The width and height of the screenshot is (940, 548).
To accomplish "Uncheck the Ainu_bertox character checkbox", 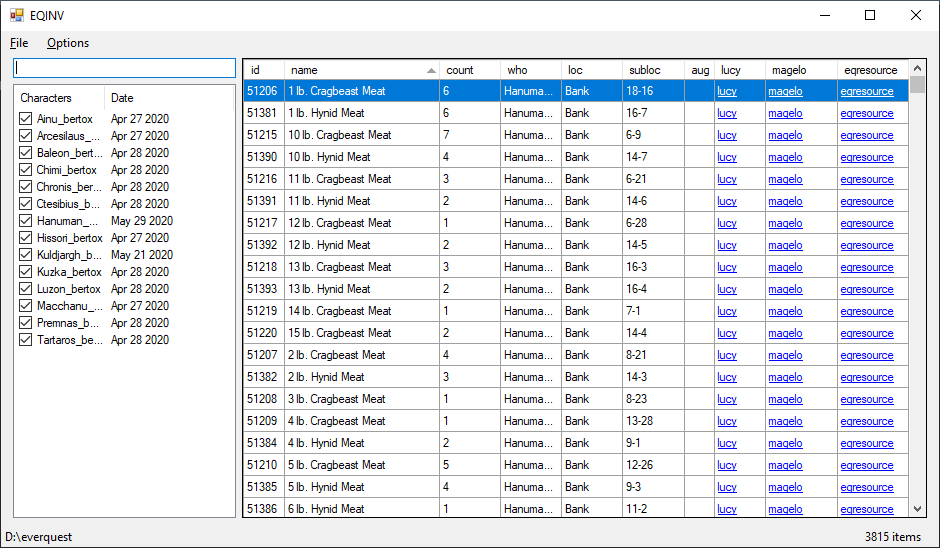I will (x=25, y=119).
